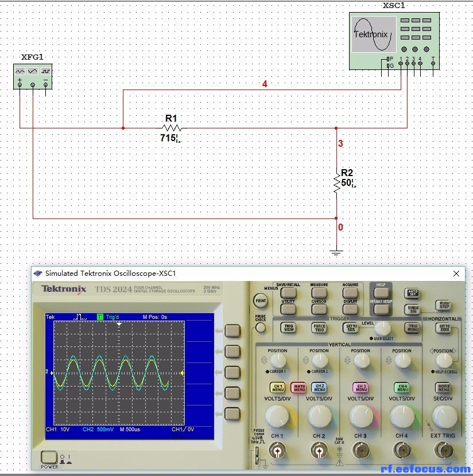Screen dimensions: 473x476
Task: Open the MATH MENU button
Action: pyautogui.click(x=299, y=388)
